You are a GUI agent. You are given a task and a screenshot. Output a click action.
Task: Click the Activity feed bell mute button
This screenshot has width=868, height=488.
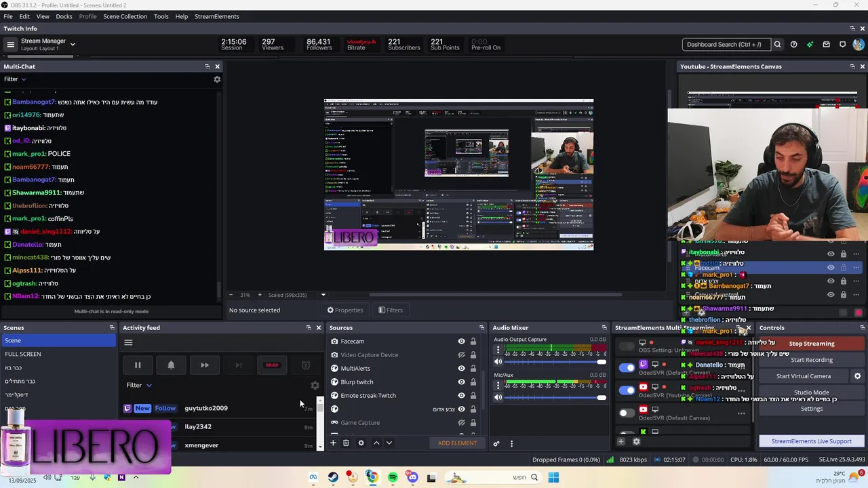coord(171,365)
